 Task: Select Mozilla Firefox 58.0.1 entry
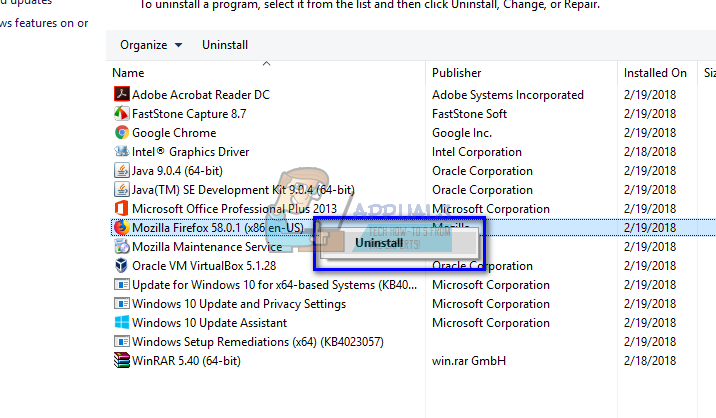[x=218, y=228]
